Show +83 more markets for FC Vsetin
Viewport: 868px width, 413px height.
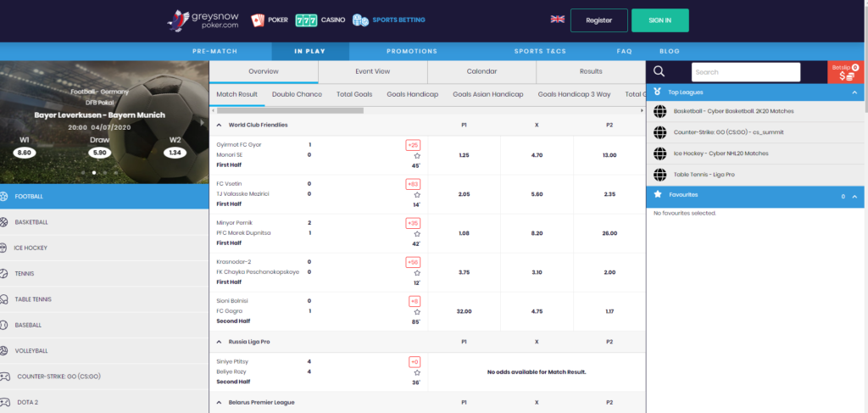coord(414,184)
